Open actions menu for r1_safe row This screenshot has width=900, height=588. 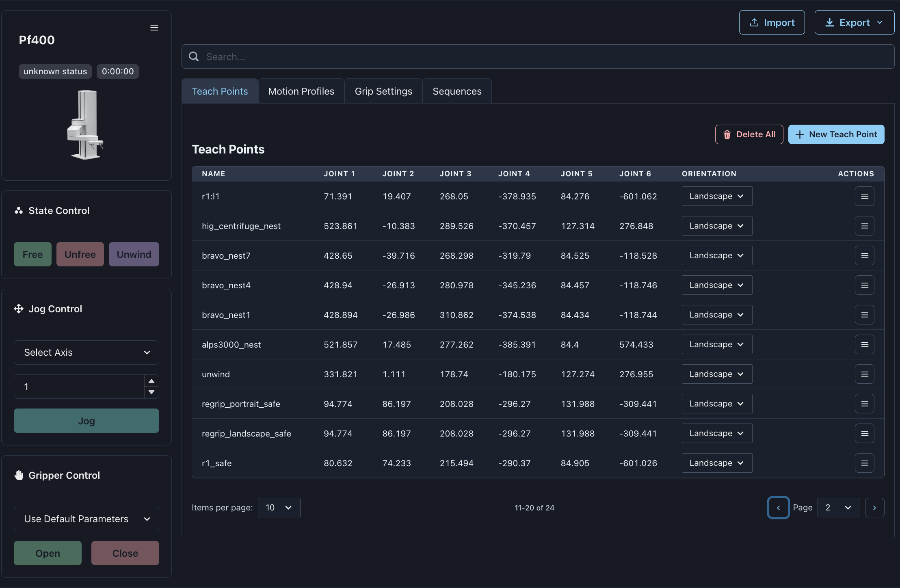point(864,463)
